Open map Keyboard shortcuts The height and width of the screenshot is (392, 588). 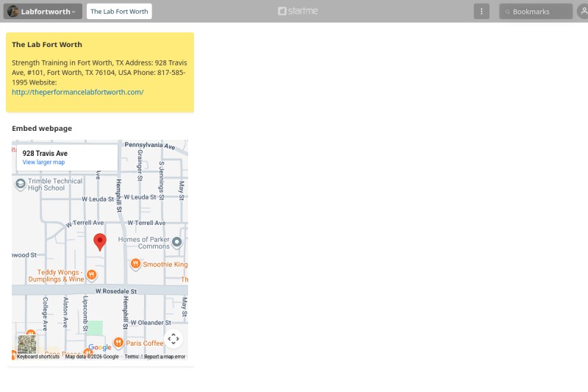click(x=38, y=357)
